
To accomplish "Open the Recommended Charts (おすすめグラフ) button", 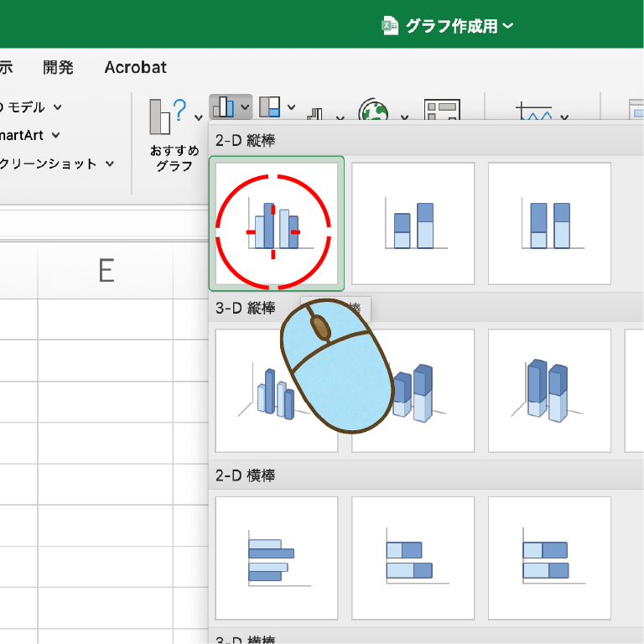I will point(174,136).
